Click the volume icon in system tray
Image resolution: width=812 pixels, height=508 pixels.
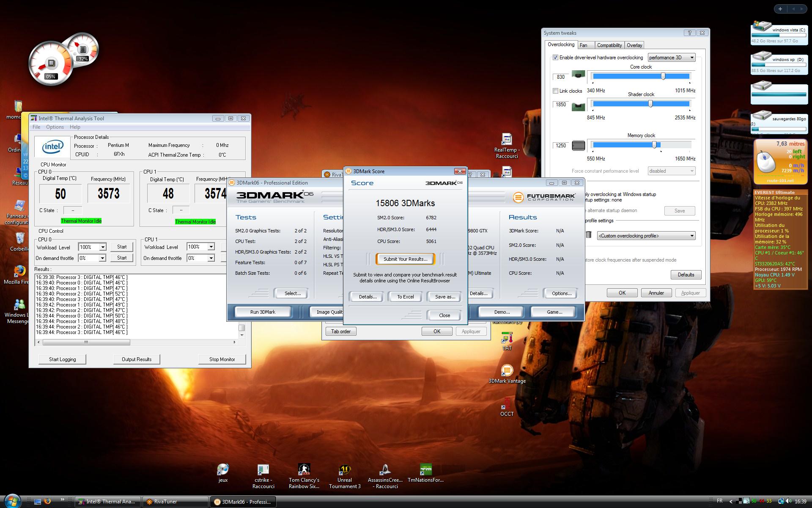point(789,501)
